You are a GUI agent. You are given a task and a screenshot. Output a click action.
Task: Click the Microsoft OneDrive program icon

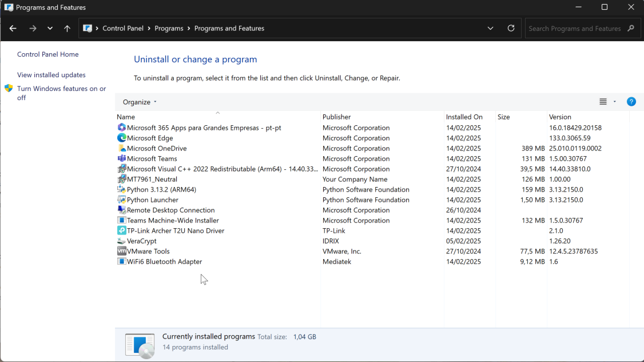(122, 148)
